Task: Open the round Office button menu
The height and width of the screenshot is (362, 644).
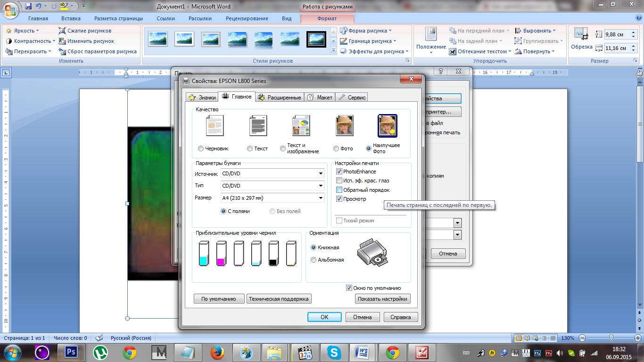Action: [11, 10]
